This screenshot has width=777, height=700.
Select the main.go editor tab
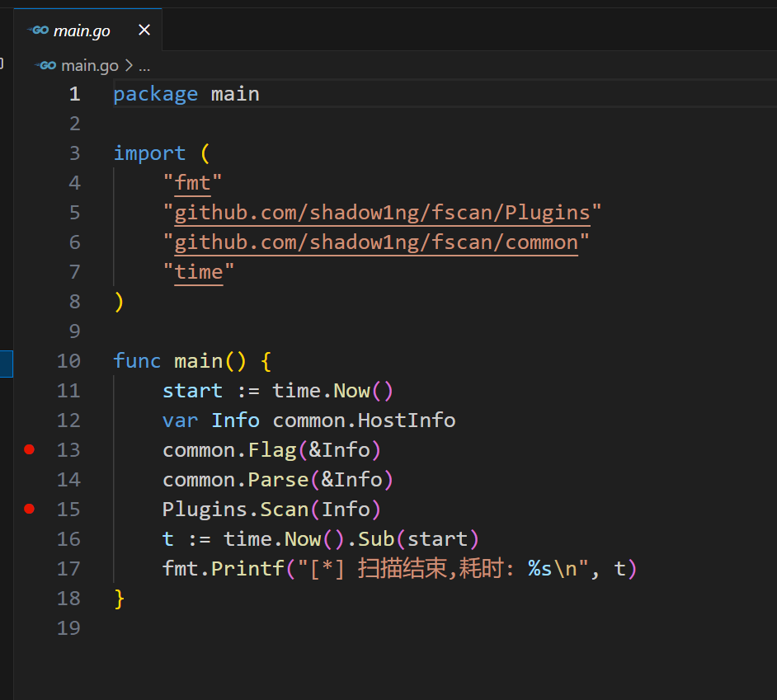pos(87,31)
